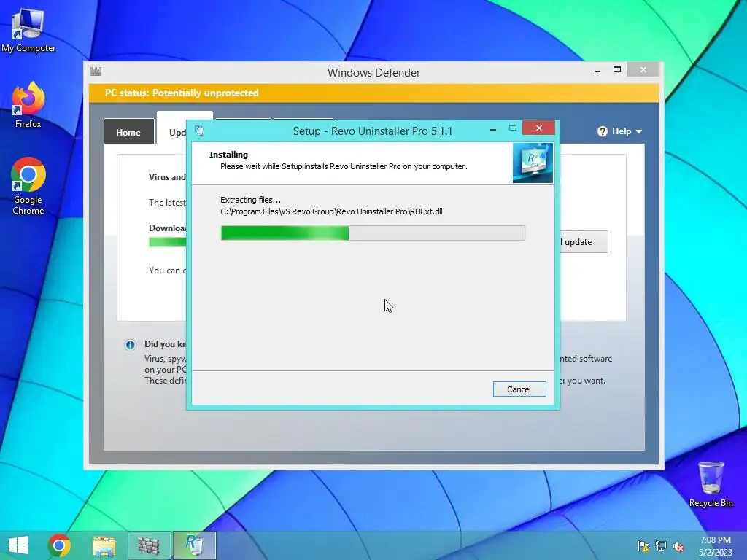
Task: Click the Extracting files... status text
Action: pyautogui.click(x=251, y=200)
